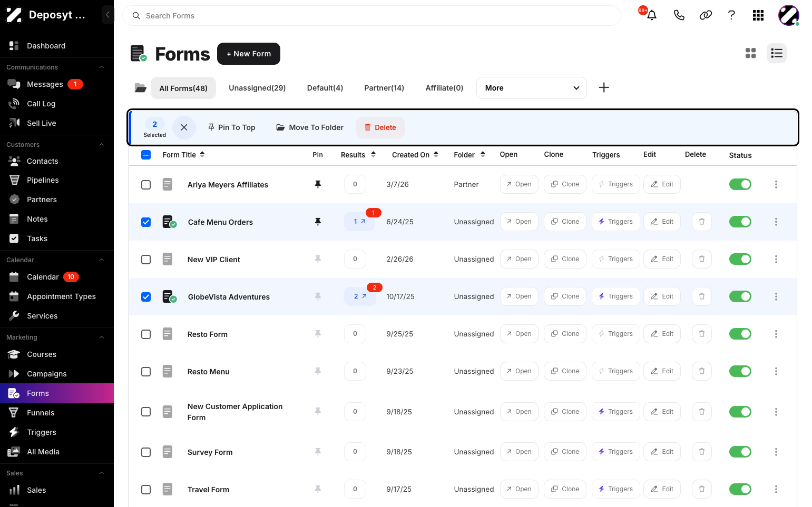Click Move To Folder button
Screen dimensions: 812x507
point(310,127)
